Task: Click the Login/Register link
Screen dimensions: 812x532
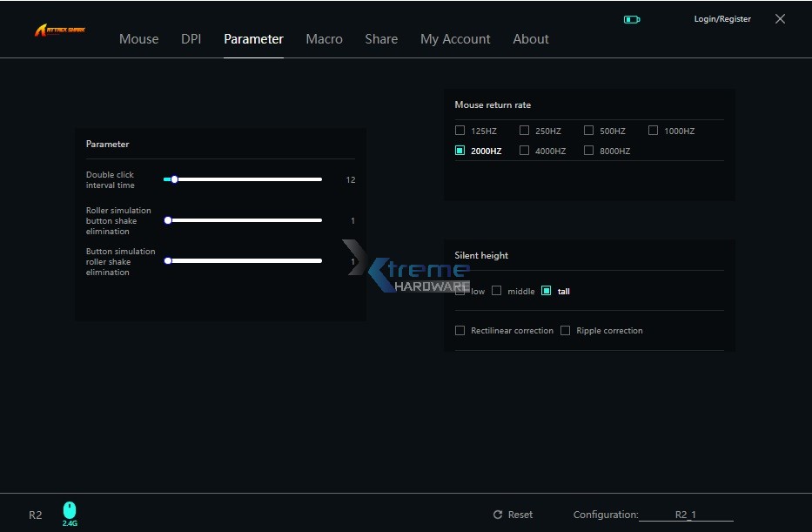Action: click(x=721, y=18)
